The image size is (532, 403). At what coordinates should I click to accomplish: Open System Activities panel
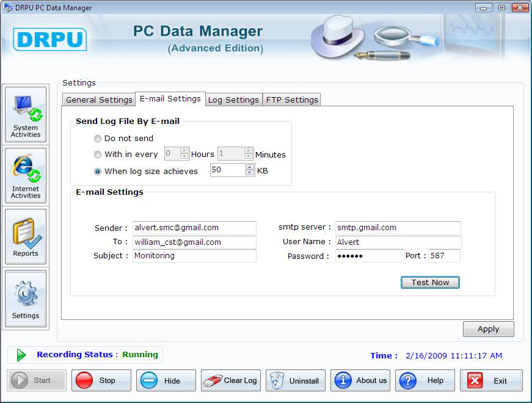(26, 115)
